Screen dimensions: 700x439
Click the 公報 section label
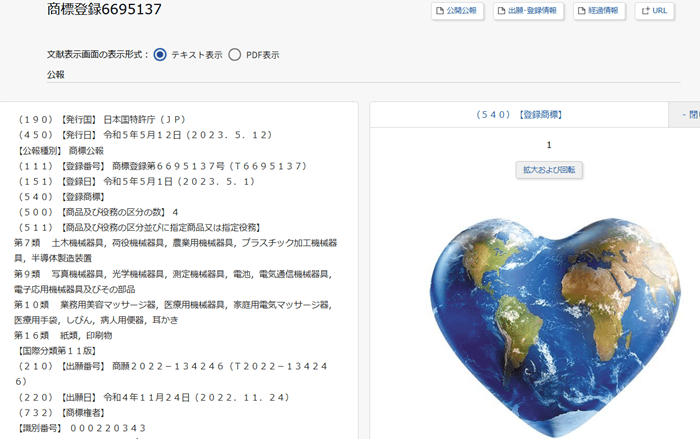point(56,75)
